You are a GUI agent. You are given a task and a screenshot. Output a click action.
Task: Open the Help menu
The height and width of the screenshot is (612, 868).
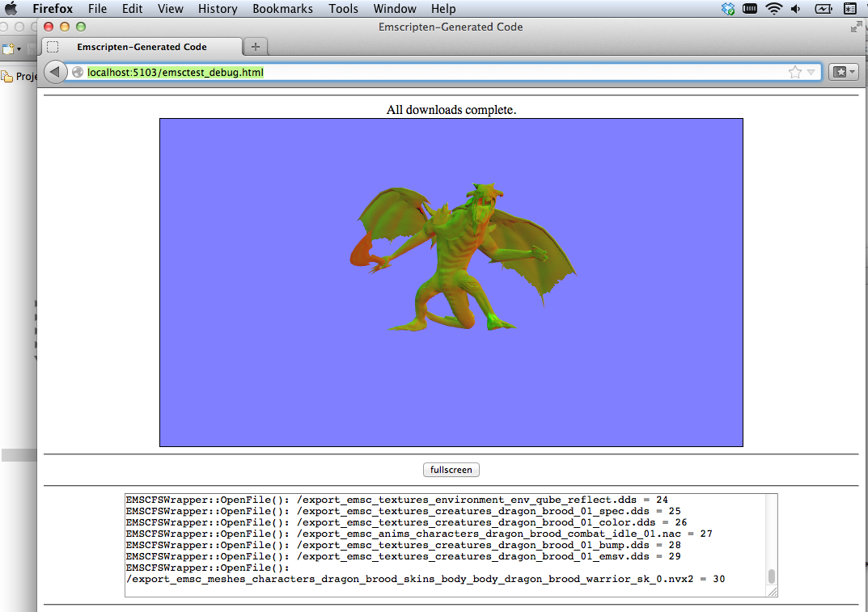click(443, 9)
